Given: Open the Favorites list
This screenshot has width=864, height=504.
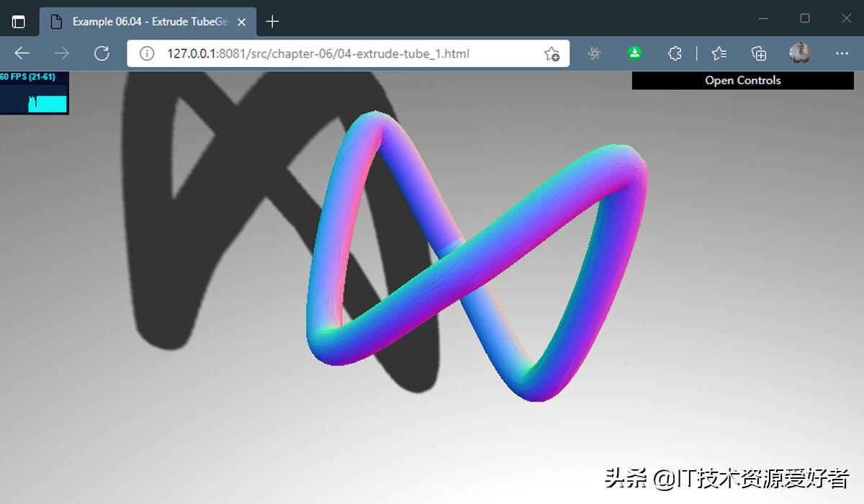Looking at the screenshot, I should 718,53.
